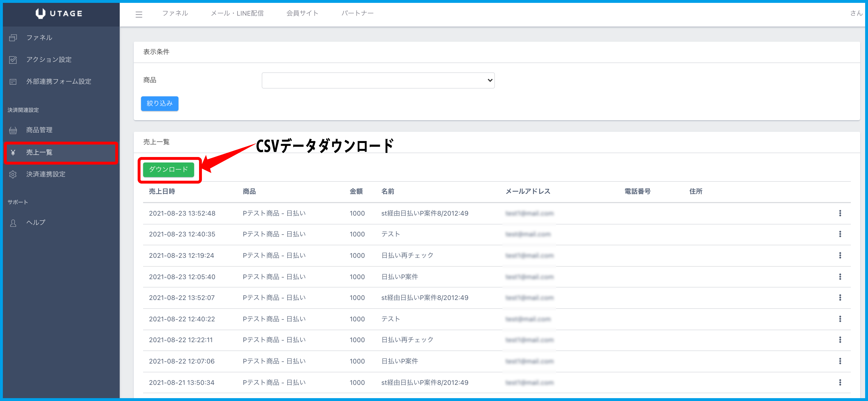Viewport: 868px width, 401px height.
Task: Click the hamburger menu icon
Action: (x=139, y=14)
